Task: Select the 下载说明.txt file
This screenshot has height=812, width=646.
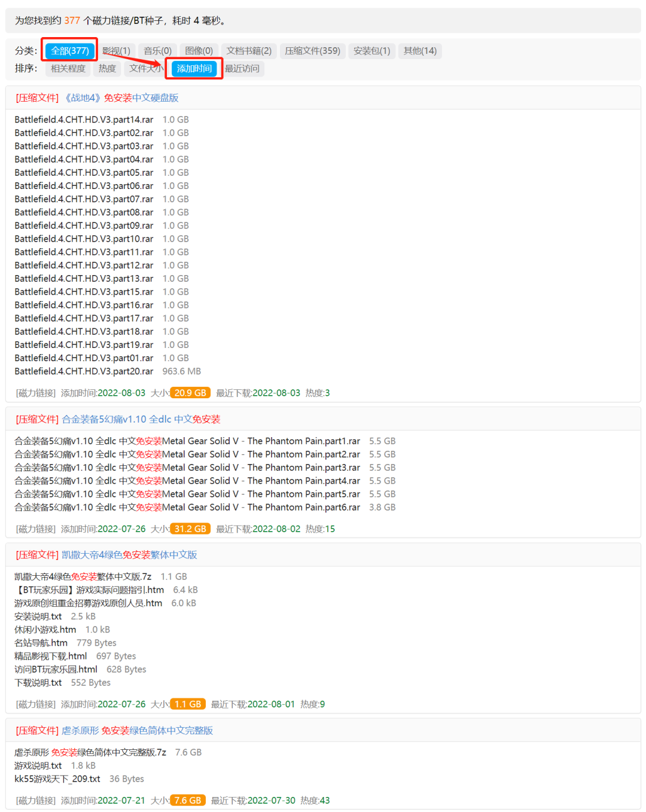Action: (x=38, y=683)
